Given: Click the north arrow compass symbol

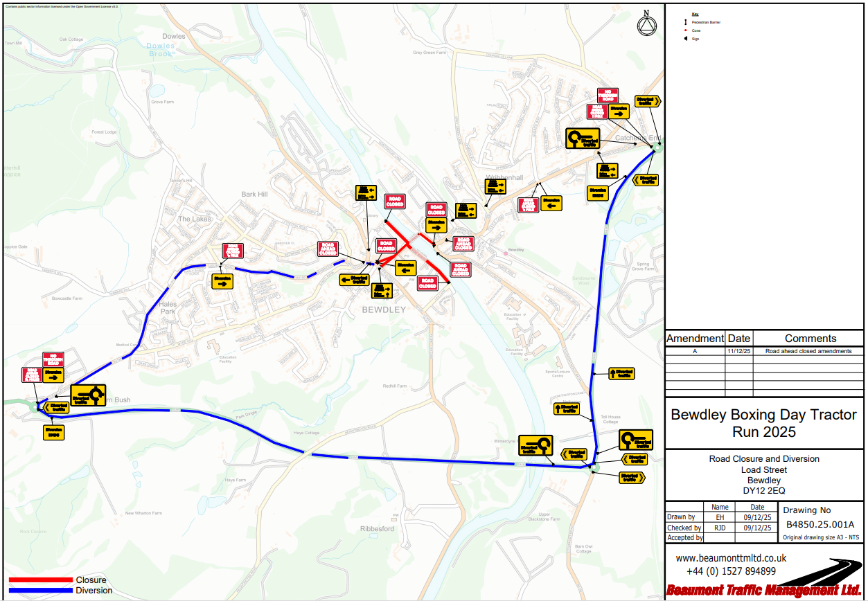Looking at the screenshot, I should coord(646,24).
